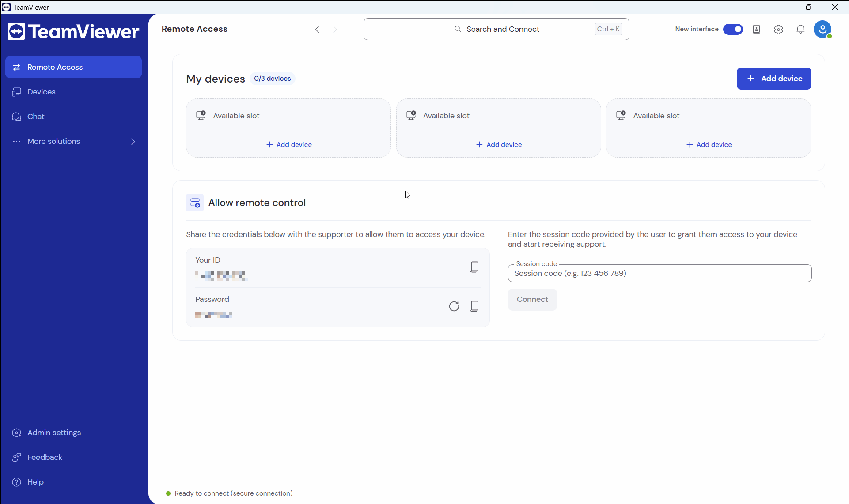Copy Your ID to clipboard
The image size is (849, 504).
[x=474, y=267]
